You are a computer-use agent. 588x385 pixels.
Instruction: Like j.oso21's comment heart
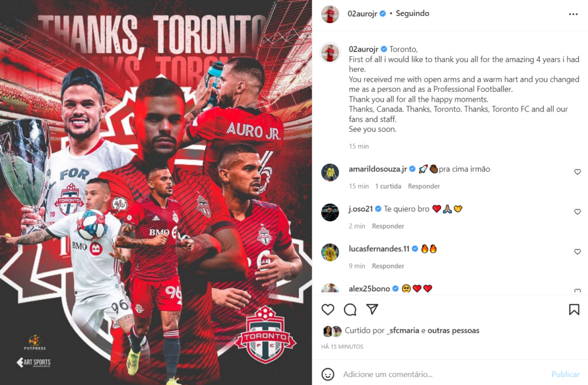click(x=578, y=211)
